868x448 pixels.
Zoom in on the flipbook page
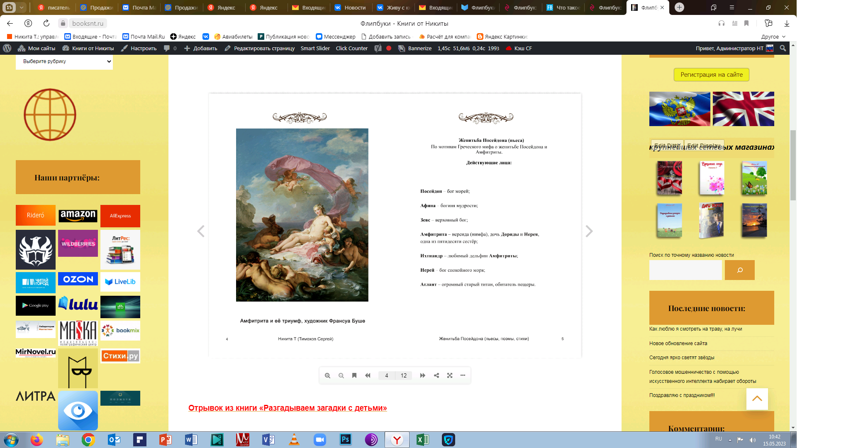click(327, 375)
